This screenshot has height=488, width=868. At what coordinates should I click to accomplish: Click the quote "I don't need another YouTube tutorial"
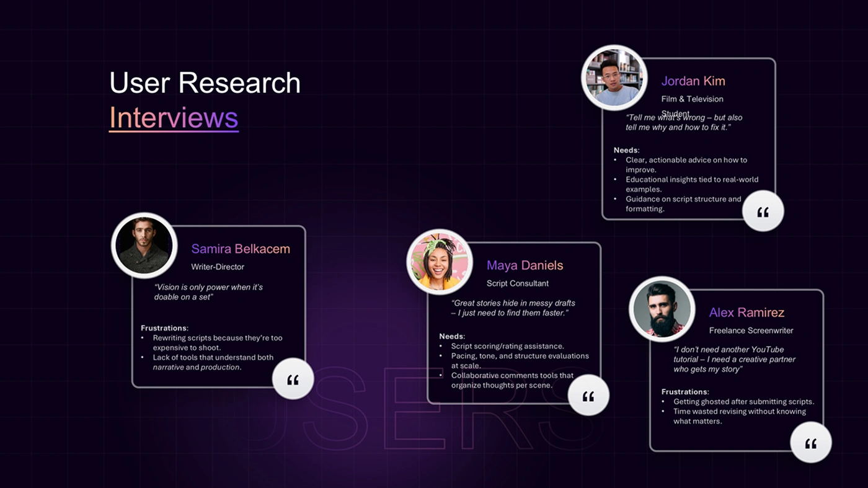tap(735, 359)
